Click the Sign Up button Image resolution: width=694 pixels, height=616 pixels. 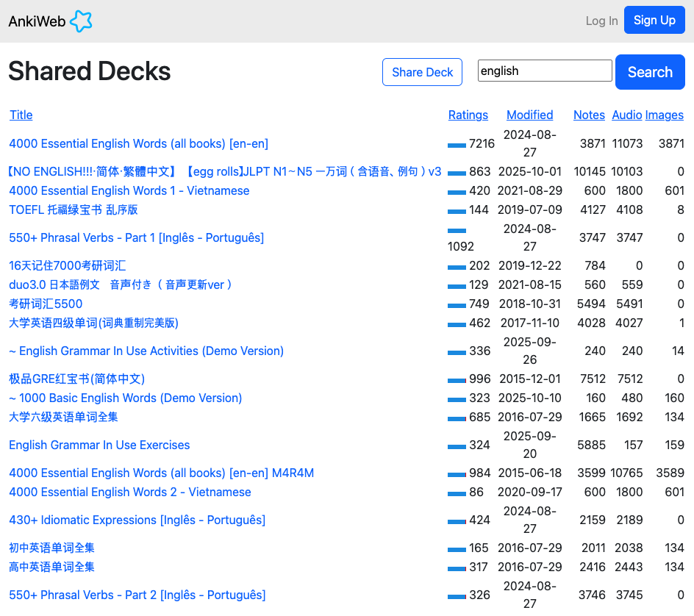(654, 20)
